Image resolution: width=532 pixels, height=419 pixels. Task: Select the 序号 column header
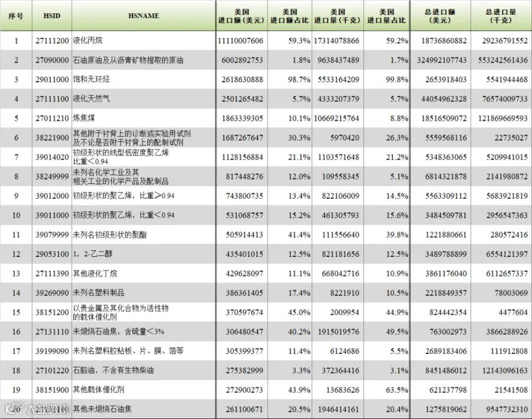(x=16, y=15)
